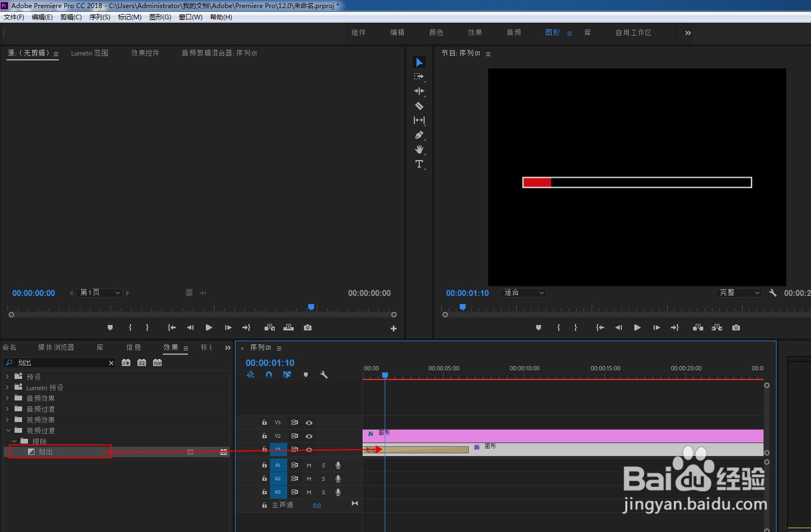This screenshot has width=811, height=532.
Task: Select the Pen tool
Action: point(419,135)
